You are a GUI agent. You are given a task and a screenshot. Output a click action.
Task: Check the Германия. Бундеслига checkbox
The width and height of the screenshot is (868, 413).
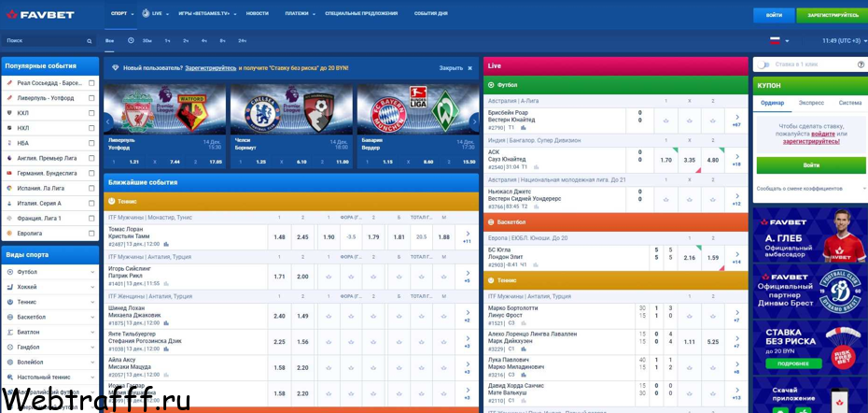pos(91,173)
